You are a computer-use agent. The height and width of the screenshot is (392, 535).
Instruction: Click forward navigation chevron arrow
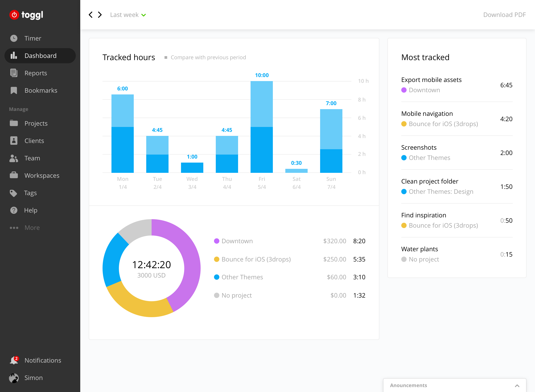click(x=100, y=14)
